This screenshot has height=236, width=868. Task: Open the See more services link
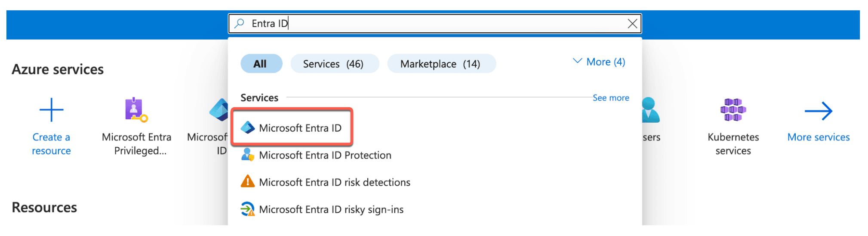click(x=611, y=98)
